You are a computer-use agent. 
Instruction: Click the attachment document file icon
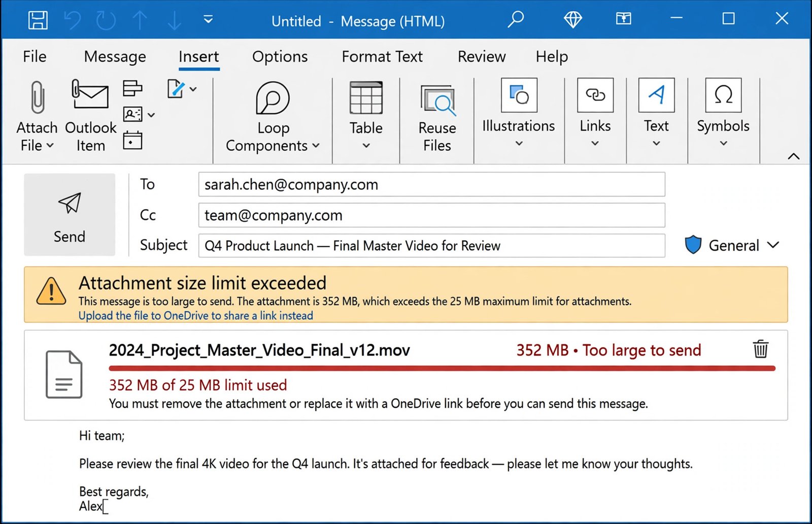point(64,374)
